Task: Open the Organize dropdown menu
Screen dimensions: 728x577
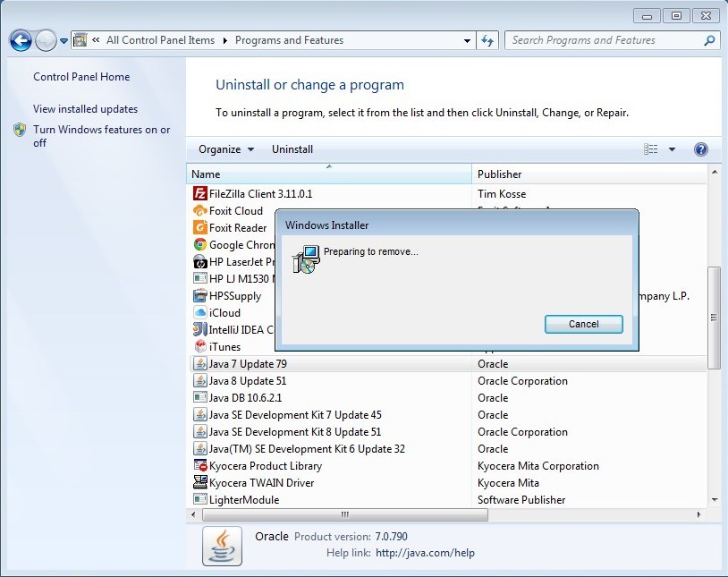Action: pos(225,149)
